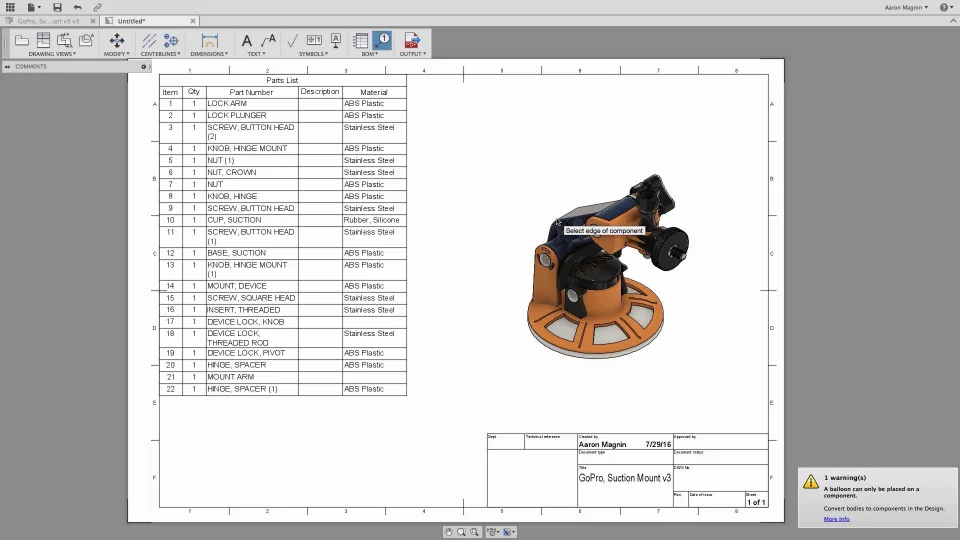Expand the Modify menu

pyautogui.click(x=116, y=54)
